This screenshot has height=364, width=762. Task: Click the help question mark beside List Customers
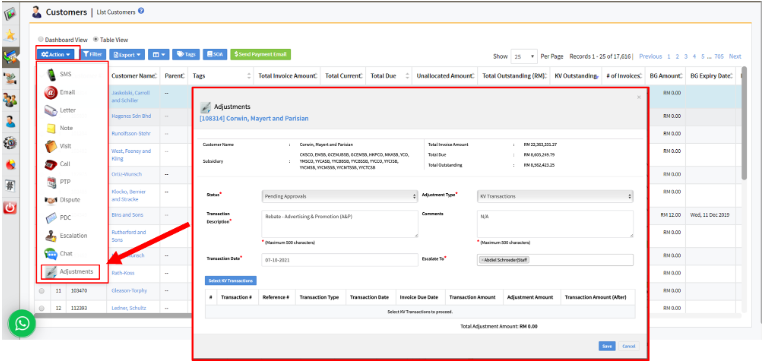point(141,11)
